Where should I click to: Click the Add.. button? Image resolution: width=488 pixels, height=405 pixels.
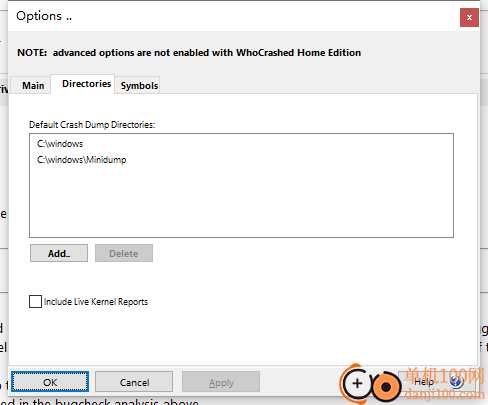tap(59, 253)
